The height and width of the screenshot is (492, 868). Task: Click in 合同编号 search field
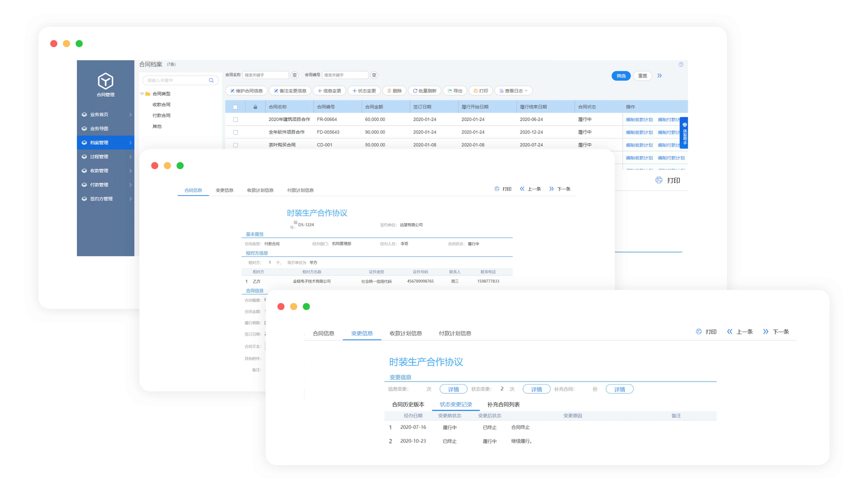point(345,75)
